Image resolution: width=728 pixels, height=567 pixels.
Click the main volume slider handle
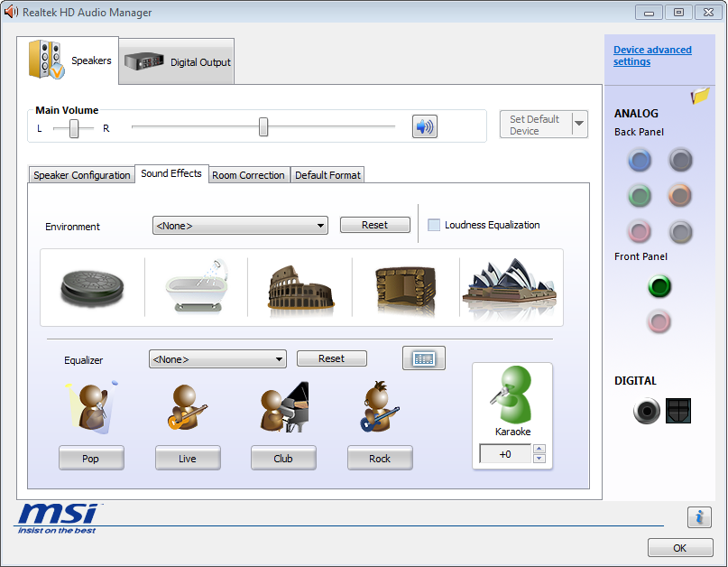pos(263,126)
